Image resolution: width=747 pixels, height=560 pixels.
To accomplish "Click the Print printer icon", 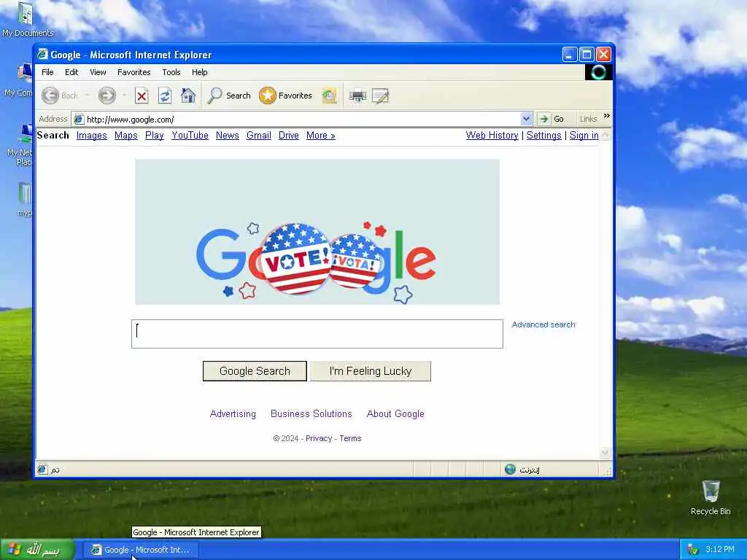I will (x=357, y=96).
